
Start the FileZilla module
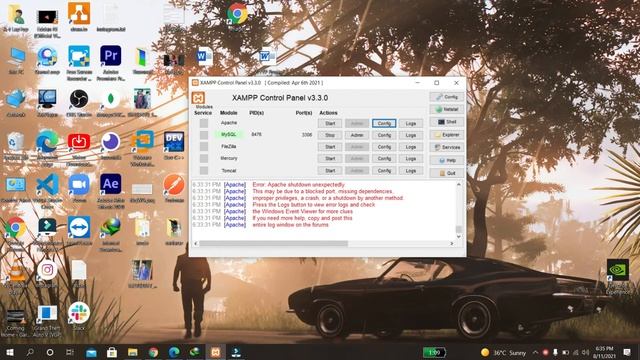coord(330,147)
